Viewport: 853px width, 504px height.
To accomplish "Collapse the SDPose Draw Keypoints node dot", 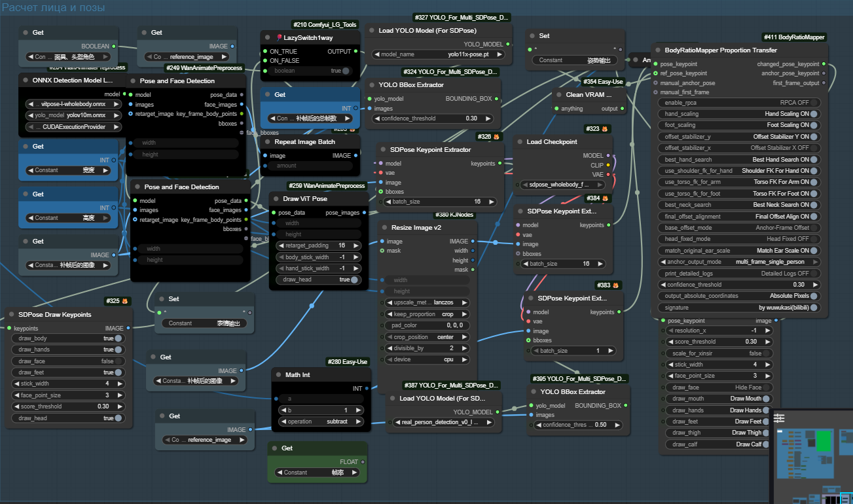I will pyautogui.click(x=12, y=314).
